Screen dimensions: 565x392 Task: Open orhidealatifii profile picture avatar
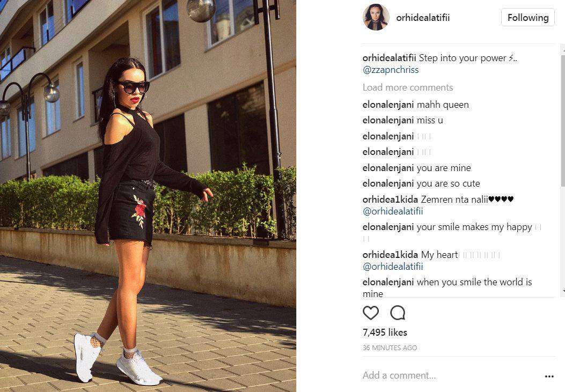[376, 17]
